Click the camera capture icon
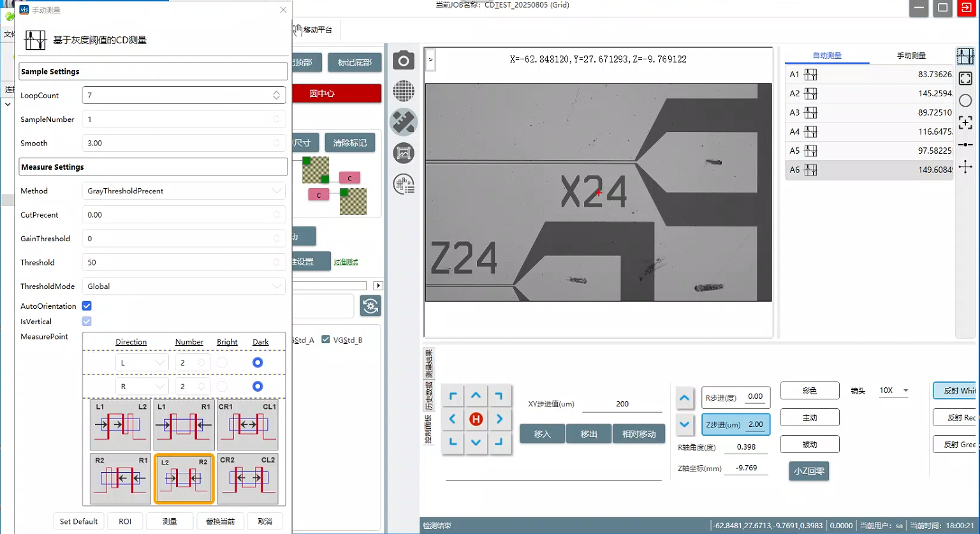This screenshot has width=980, height=534. 403,61
